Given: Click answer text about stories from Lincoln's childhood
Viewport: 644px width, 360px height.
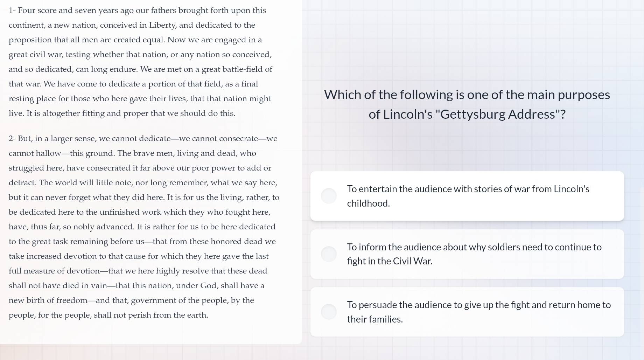Looking at the screenshot, I should click(468, 196).
